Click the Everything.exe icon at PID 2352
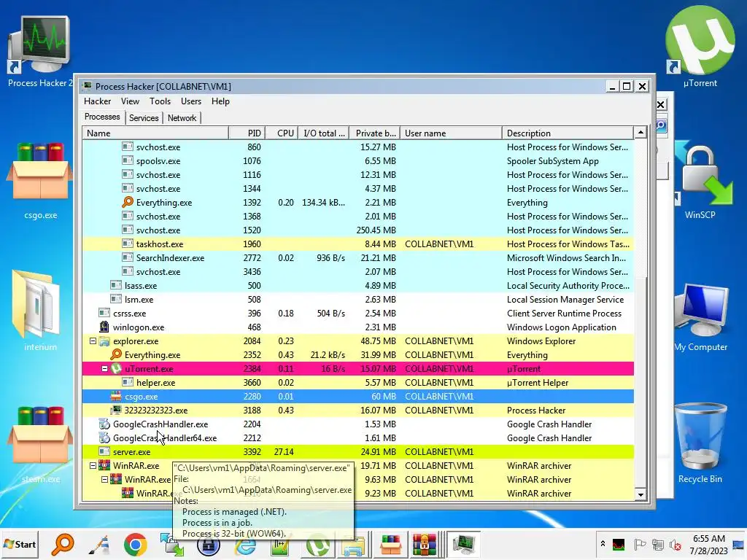Screen dimensions: 747x560 coord(116,355)
